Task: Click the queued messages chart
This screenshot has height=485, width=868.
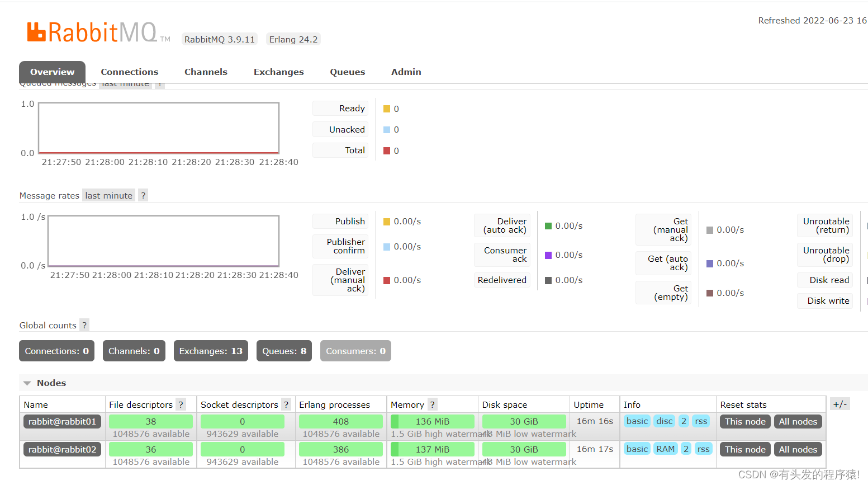Action: (159, 128)
